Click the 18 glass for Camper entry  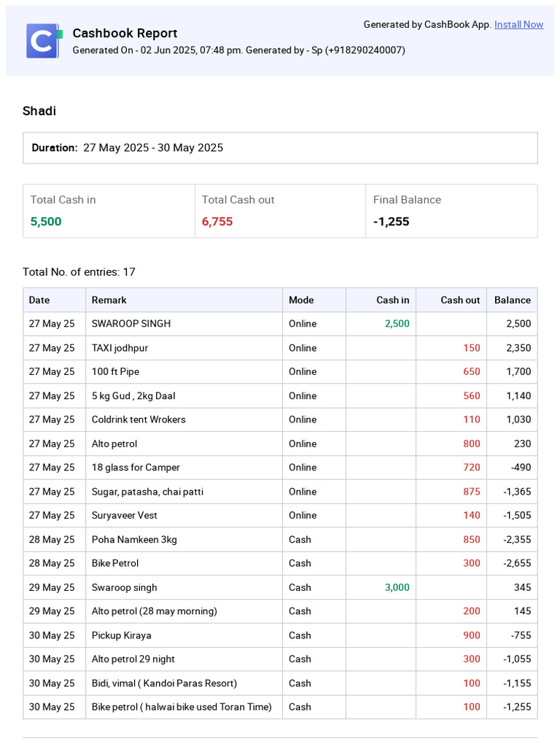136,468
